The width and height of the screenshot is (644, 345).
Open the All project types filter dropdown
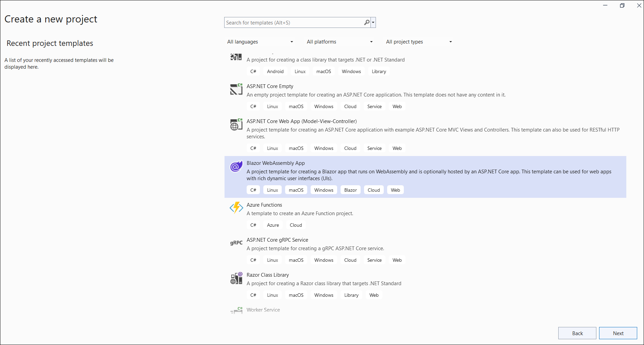pos(419,42)
